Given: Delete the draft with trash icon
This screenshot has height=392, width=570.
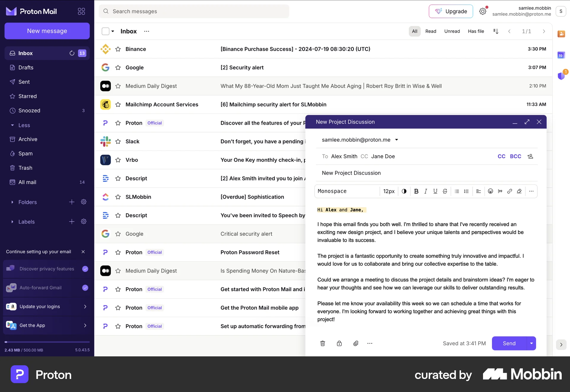Looking at the screenshot, I should (x=323, y=343).
